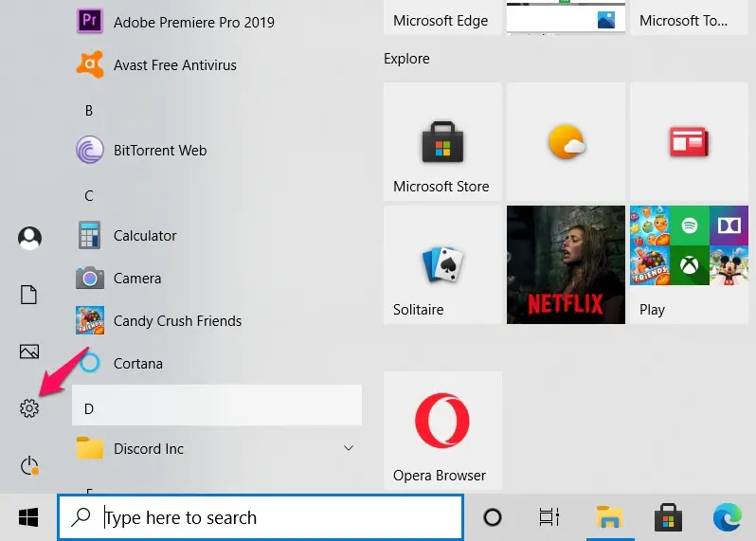The width and height of the screenshot is (756, 541).
Task: Open user account profile icon
Action: point(29,238)
